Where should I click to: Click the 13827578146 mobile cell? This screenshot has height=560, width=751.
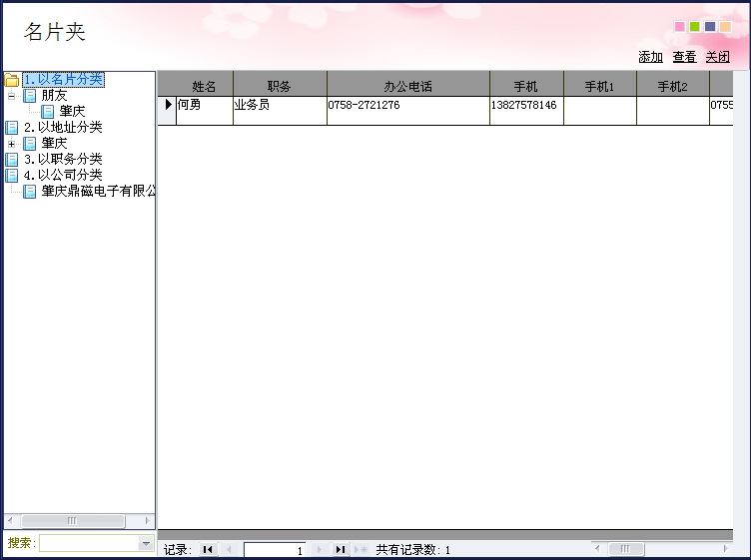526,111
